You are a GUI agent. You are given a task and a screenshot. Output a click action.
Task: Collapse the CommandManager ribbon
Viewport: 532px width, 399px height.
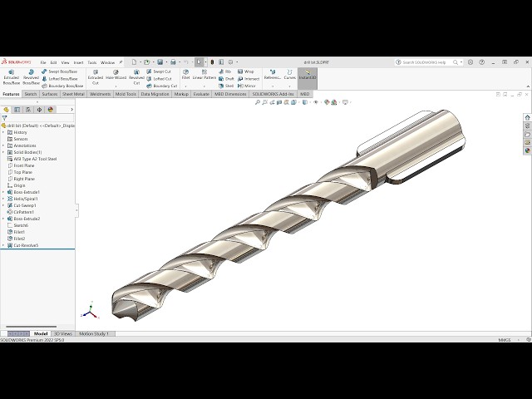point(528,86)
